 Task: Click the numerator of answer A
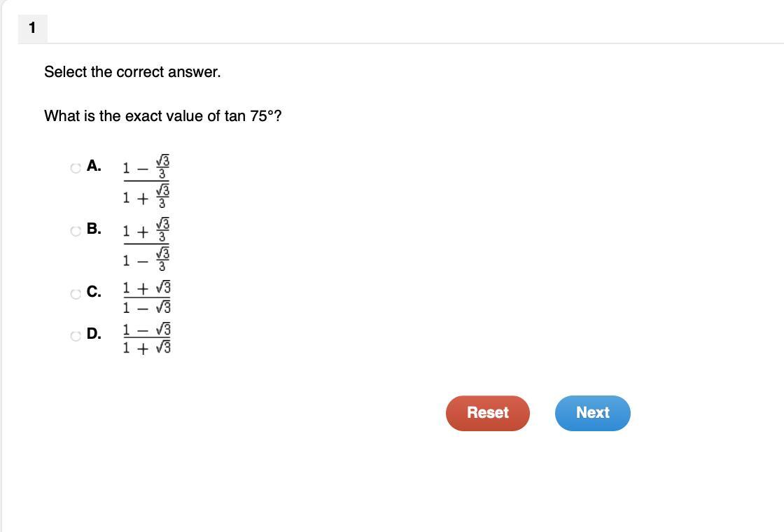point(146,167)
